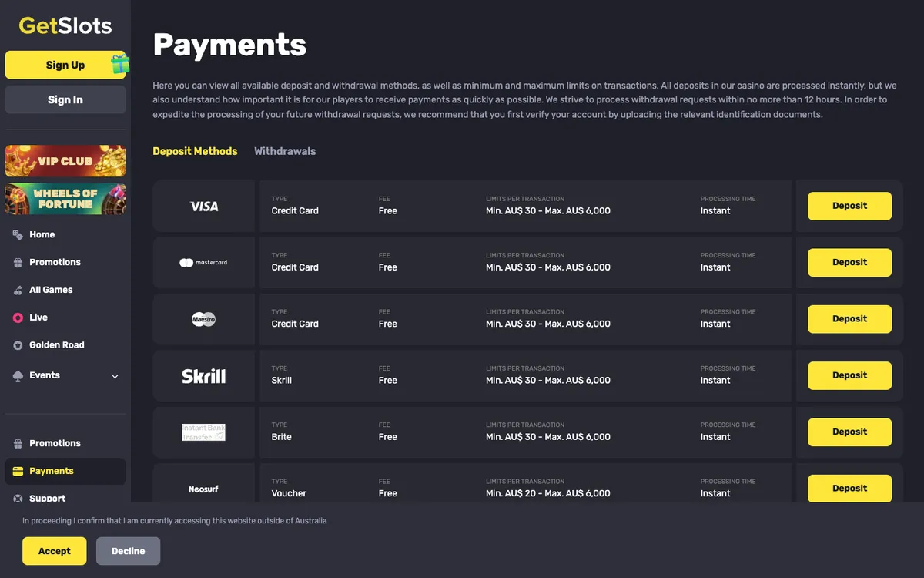The height and width of the screenshot is (578, 924).
Task: Click Deposit in the Mastercard row
Action: pyautogui.click(x=849, y=262)
